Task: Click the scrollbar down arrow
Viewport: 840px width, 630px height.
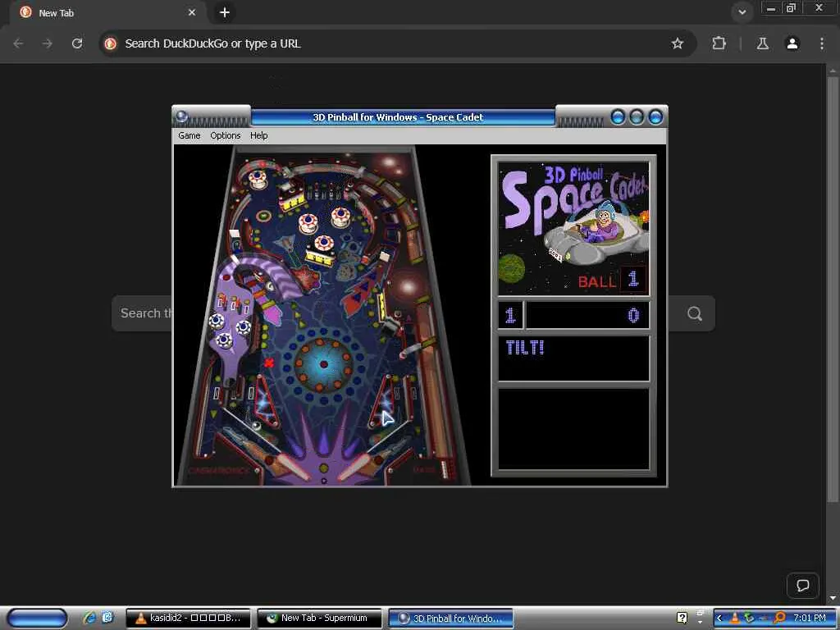Action: point(833,597)
